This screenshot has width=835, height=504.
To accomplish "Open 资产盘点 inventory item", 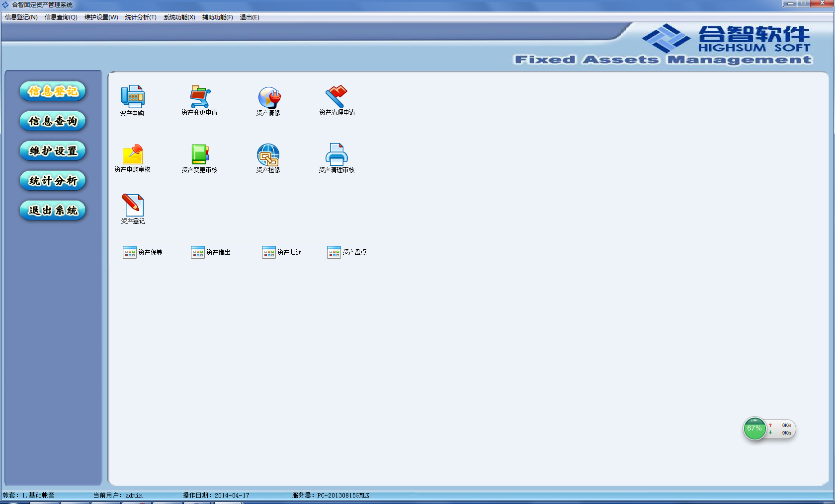I will (x=347, y=252).
